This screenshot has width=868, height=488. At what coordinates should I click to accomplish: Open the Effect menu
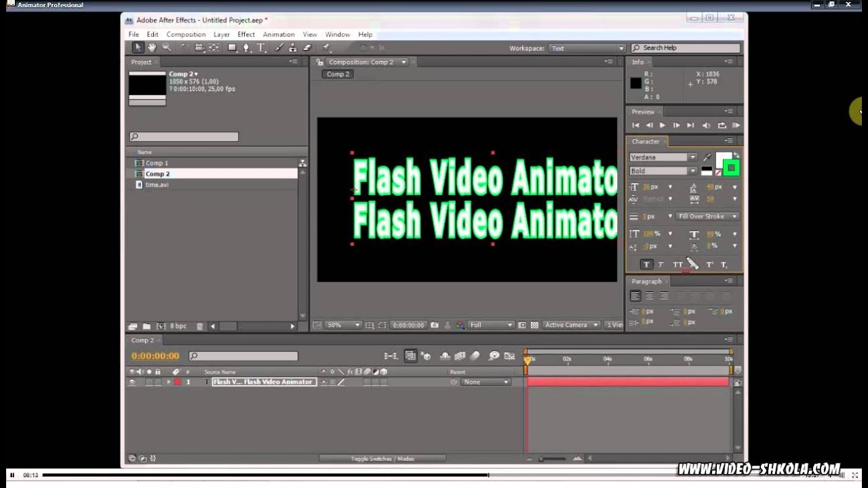click(246, 35)
